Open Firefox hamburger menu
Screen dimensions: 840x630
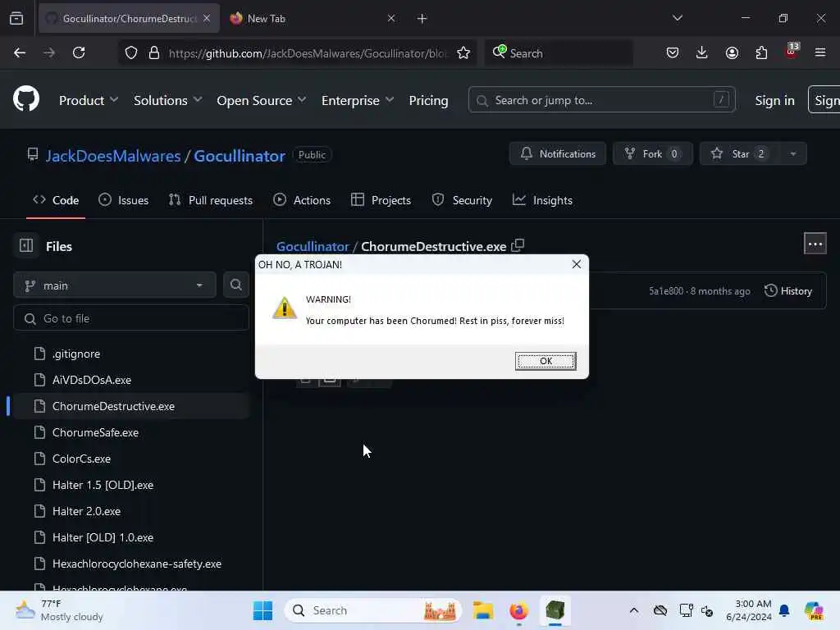[x=820, y=52]
